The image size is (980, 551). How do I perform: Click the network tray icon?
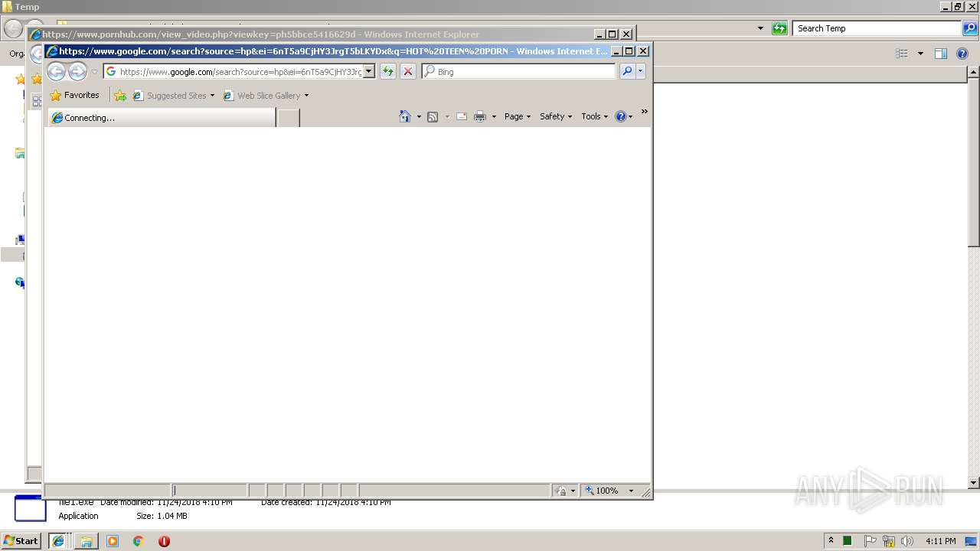pyautogui.click(x=889, y=541)
